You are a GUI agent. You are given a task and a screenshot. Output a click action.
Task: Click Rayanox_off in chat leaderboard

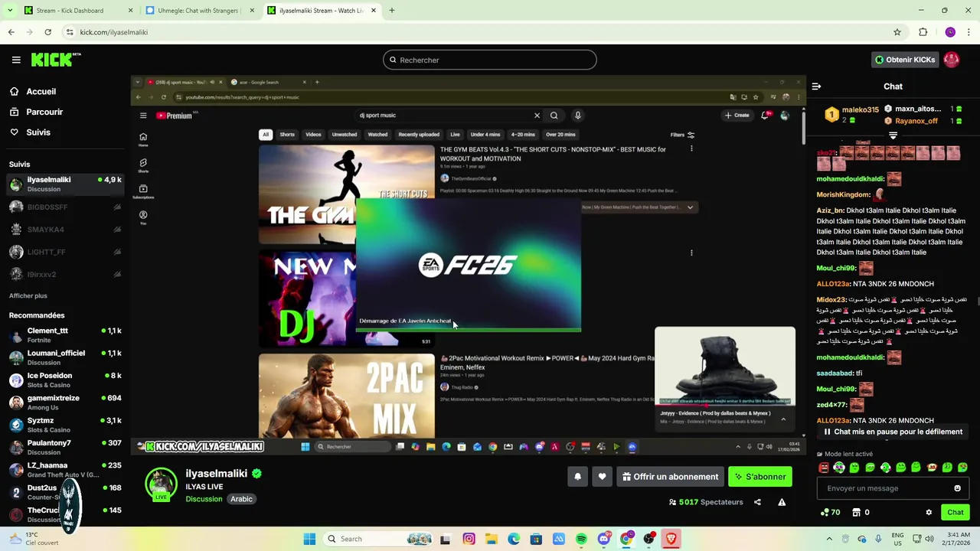click(916, 121)
